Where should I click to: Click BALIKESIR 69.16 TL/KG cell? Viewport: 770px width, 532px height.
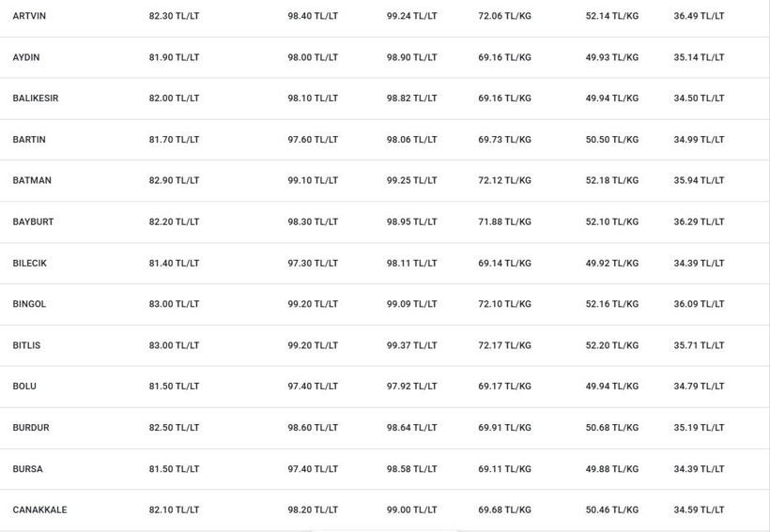pos(505,99)
